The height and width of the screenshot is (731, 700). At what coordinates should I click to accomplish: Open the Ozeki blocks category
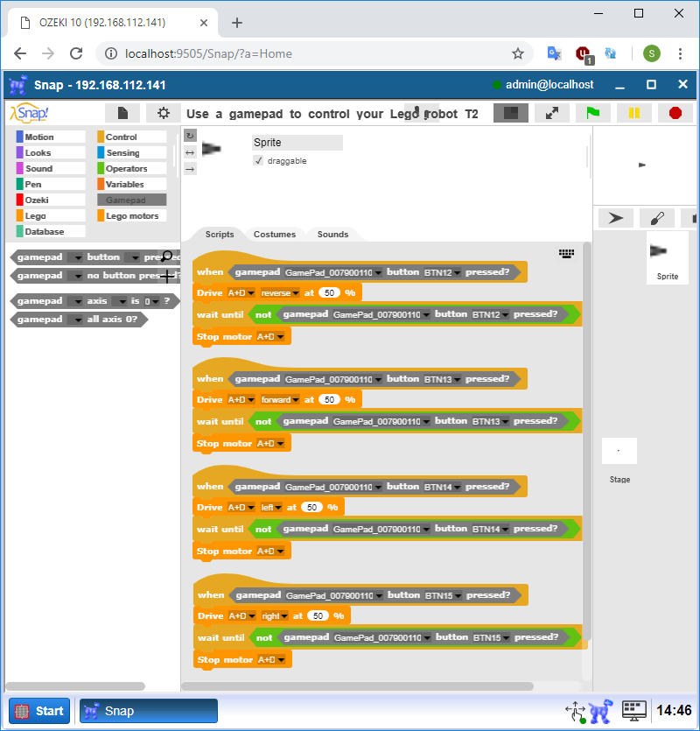tap(51, 200)
